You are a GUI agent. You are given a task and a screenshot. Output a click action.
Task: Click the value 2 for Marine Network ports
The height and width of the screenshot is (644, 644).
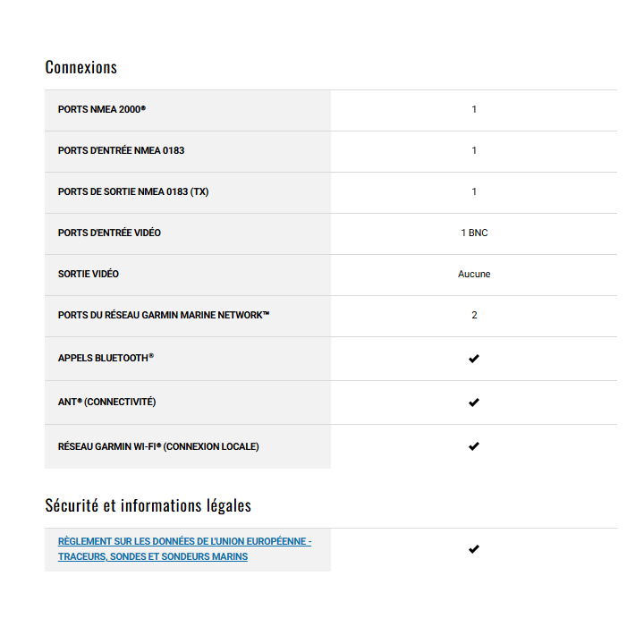coord(474,315)
